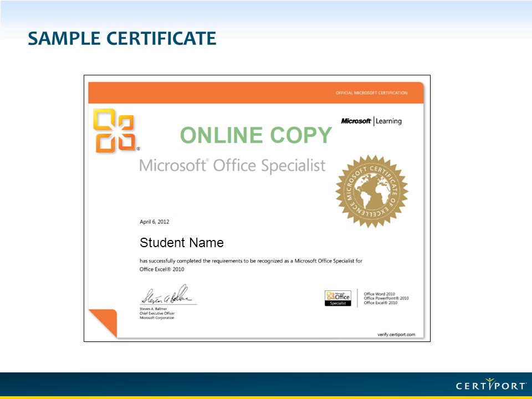The height and width of the screenshot is (399, 532).
Task: Click 'Office Word 2010' in the badge list
Action: 379,294
